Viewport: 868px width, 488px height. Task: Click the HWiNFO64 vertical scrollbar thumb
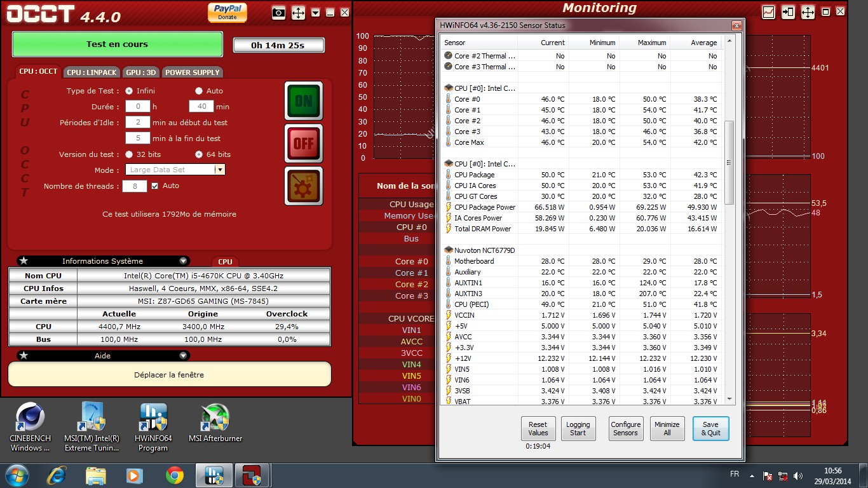(729, 162)
